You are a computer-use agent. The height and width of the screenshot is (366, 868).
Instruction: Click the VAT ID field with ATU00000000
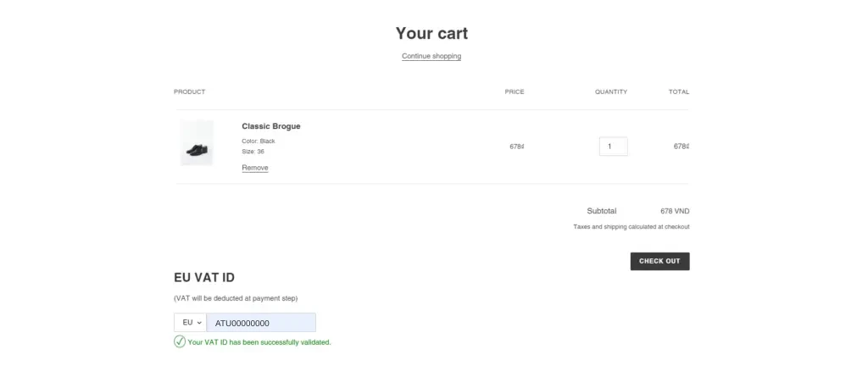tap(261, 323)
